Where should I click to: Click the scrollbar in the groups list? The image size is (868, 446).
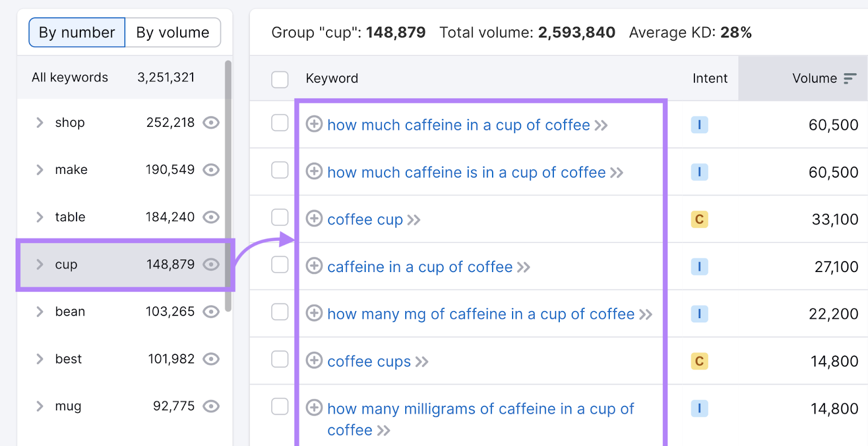pos(229,179)
